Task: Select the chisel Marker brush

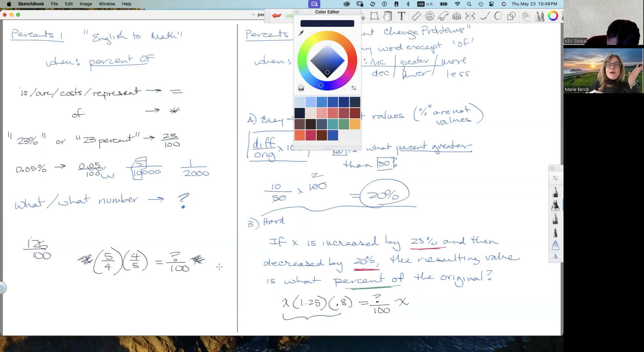Action: click(x=555, y=206)
